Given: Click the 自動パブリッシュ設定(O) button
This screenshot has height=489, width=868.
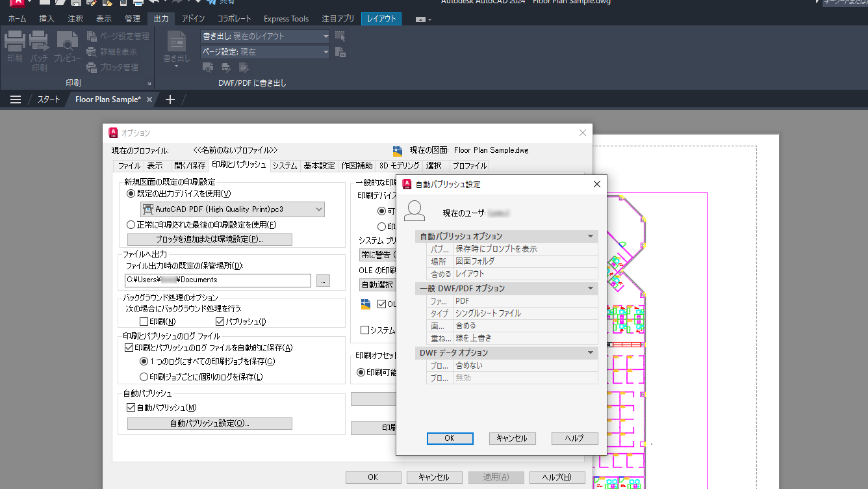Looking at the screenshot, I should pos(210,423).
